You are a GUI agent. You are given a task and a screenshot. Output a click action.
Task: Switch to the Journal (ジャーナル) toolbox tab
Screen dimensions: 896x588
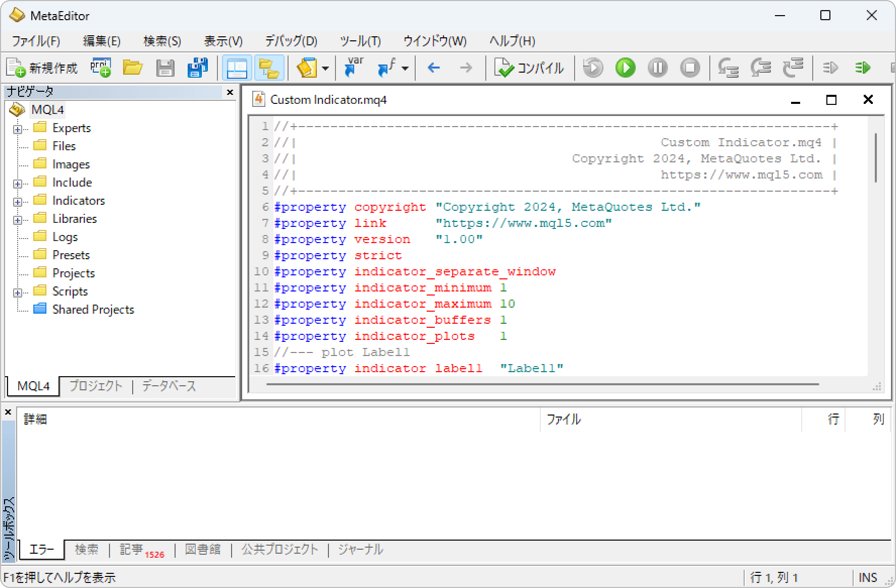[360, 549]
